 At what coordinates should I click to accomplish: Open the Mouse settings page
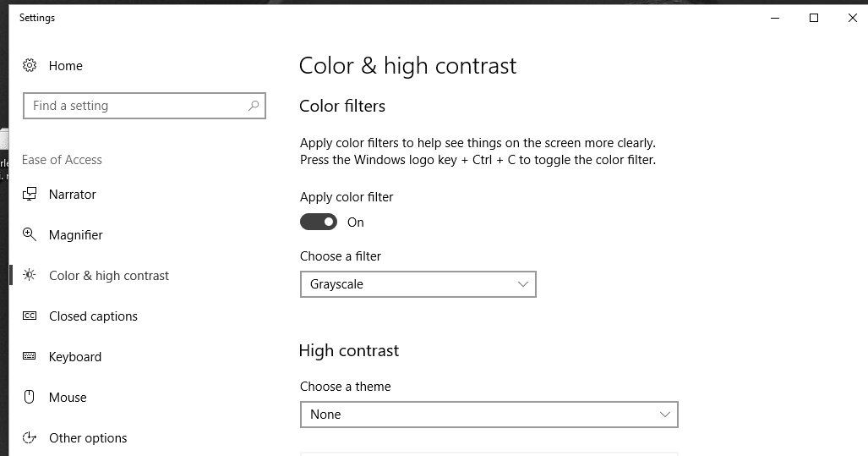pos(68,398)
